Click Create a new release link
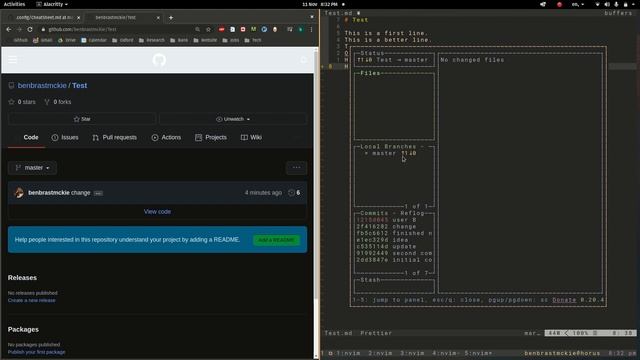This screenshot has height=360, width=640. pyautogui.click(x=31, y=300)
